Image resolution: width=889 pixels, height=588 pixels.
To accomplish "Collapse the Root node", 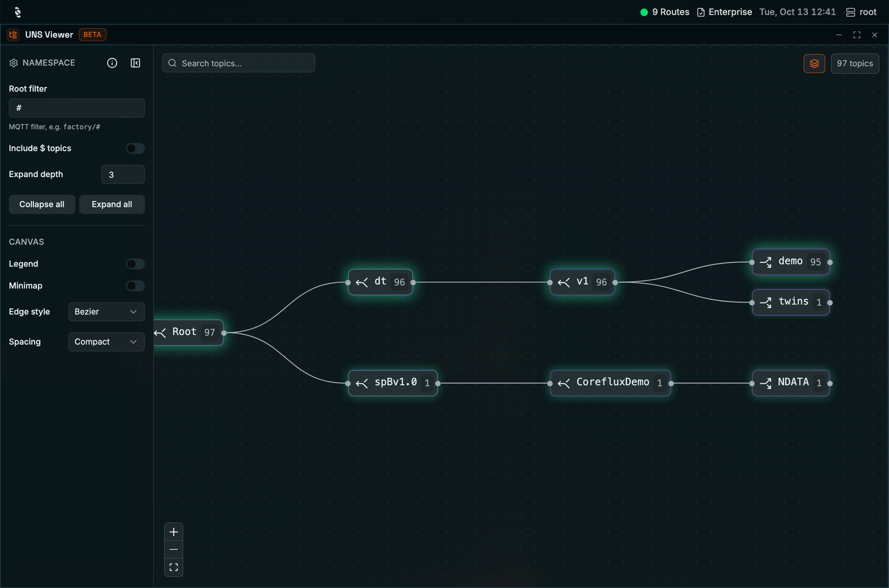I will (160, 333).
